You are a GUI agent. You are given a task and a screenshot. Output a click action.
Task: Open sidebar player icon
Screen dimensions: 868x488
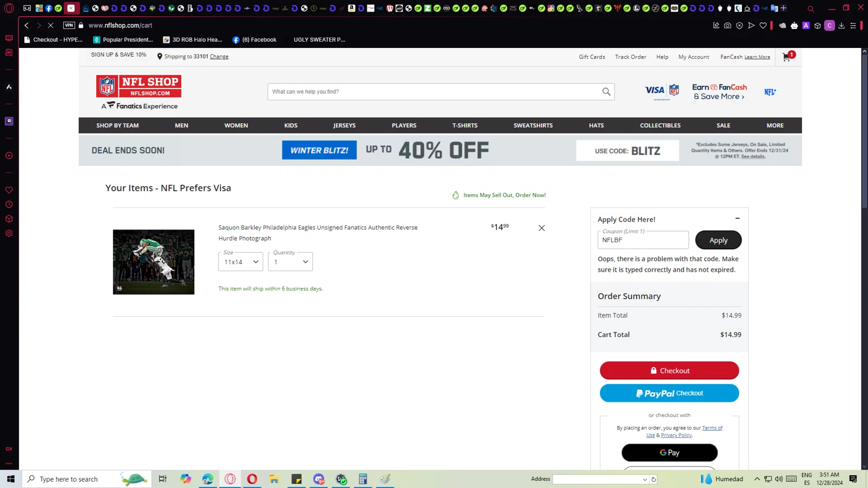pos(9,156)
